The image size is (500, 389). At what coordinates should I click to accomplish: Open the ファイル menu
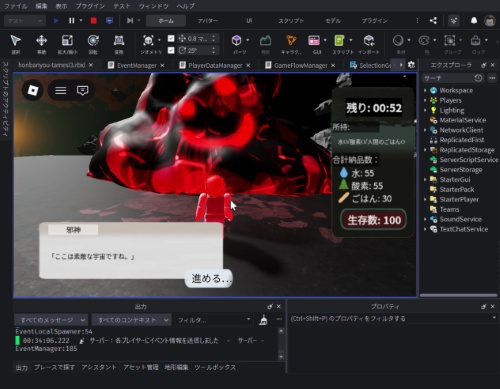pos(16,6)
